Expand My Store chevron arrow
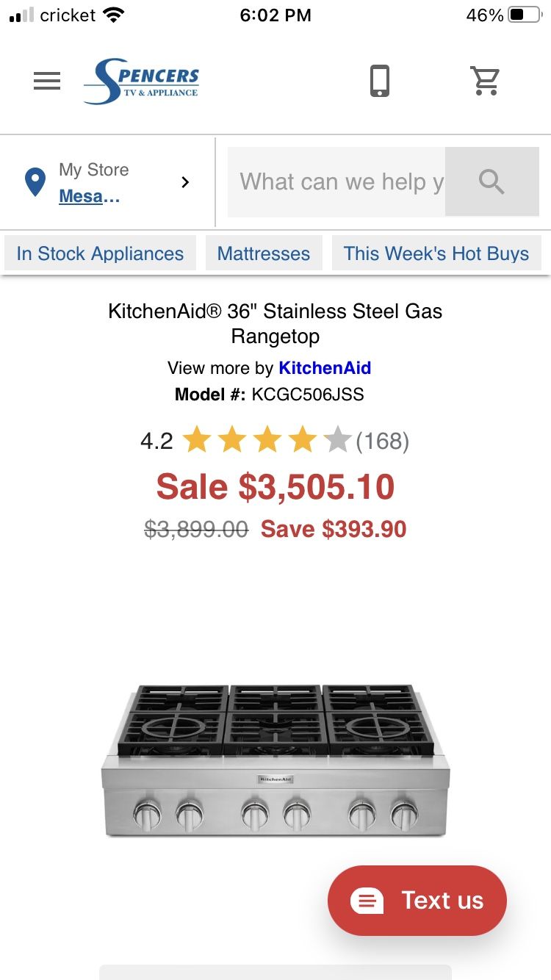 185,182
